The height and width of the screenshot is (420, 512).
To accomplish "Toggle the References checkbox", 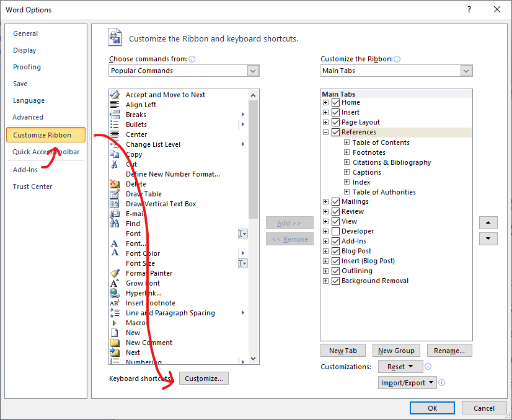I will (336, 132).
